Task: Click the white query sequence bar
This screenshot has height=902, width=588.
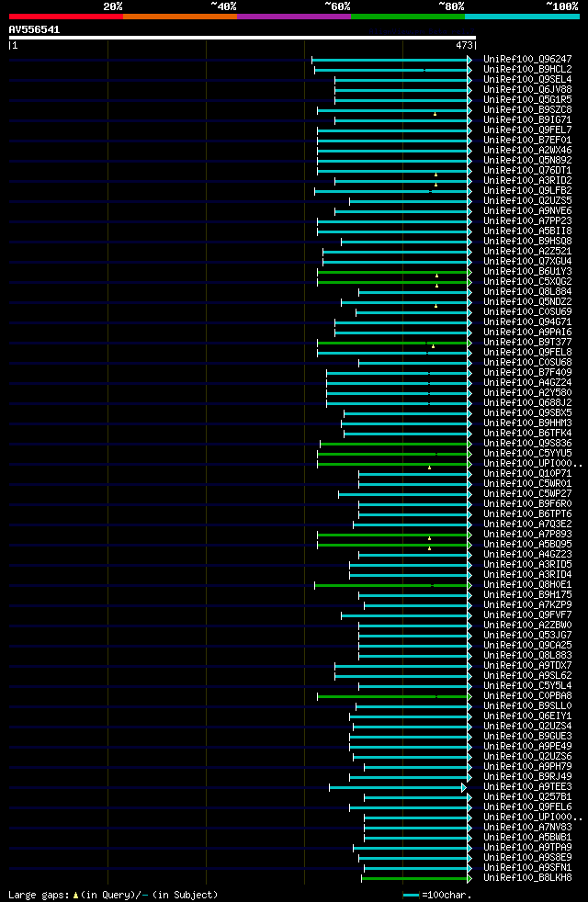Action: point(243,38)
